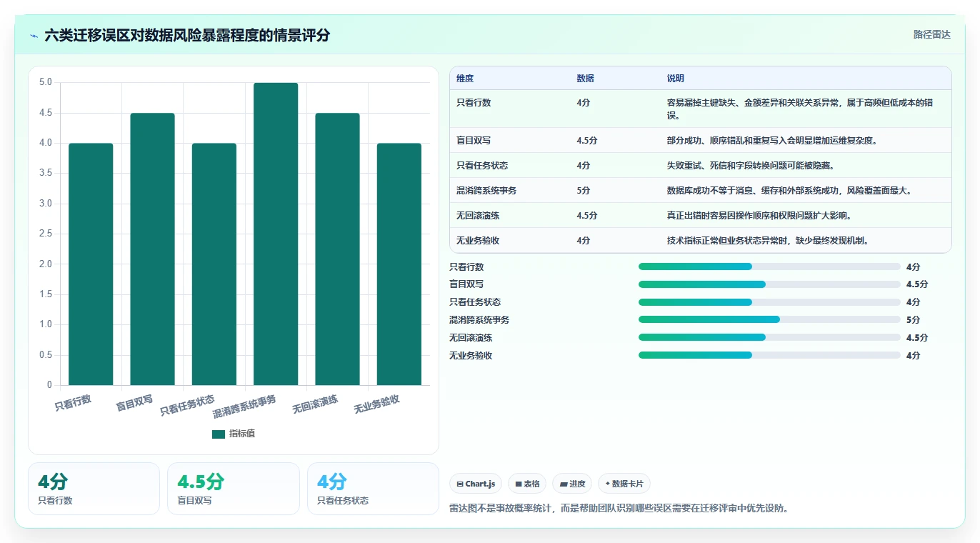The height and width of the screenshot is (543, 980).
Task: Click the title 六类迁移误区对数据风险暴露程度的情景评分
Action: (187, 36)
